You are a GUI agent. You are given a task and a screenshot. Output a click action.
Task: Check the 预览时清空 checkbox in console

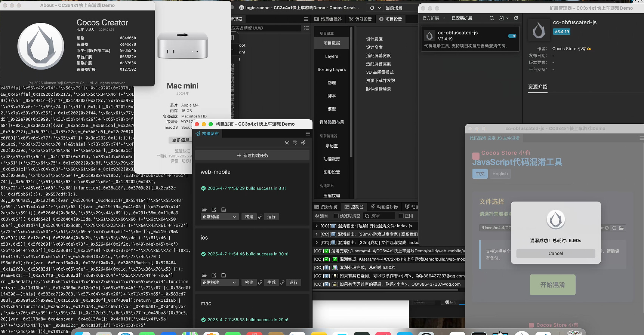pos(336,216)
